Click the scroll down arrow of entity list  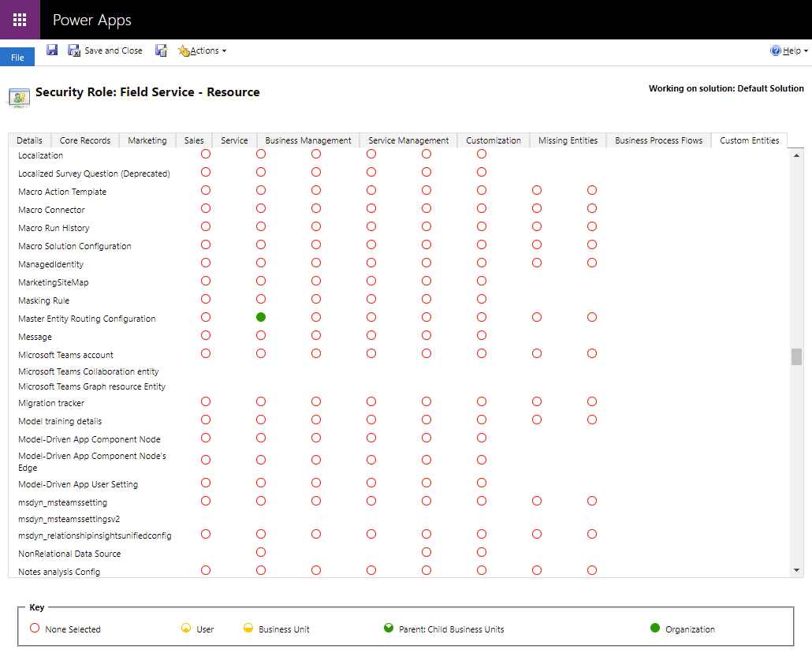[797, 570]
